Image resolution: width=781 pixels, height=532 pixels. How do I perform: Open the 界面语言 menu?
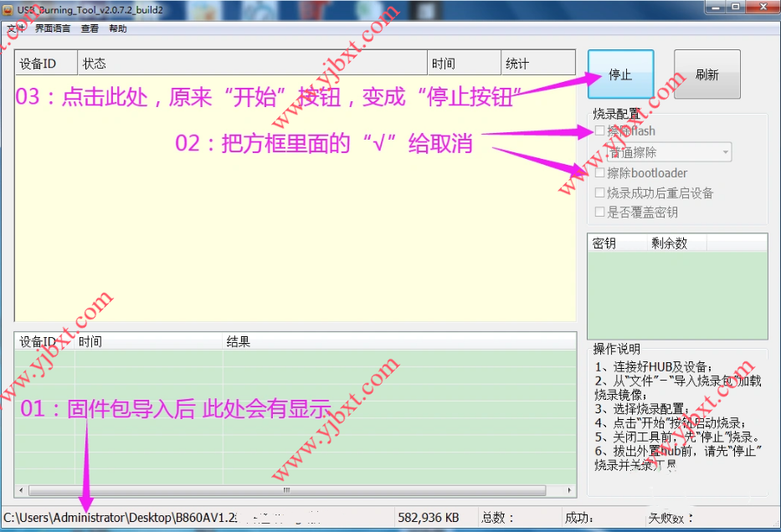click(x=53, y=28)
